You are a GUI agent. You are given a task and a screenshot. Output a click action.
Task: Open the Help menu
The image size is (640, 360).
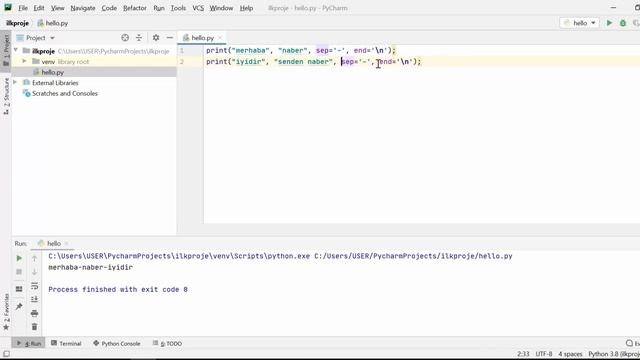pos(246,8)
